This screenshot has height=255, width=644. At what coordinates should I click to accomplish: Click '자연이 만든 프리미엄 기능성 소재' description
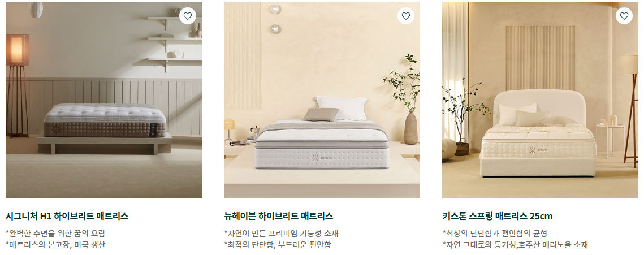tap(281, 234)
